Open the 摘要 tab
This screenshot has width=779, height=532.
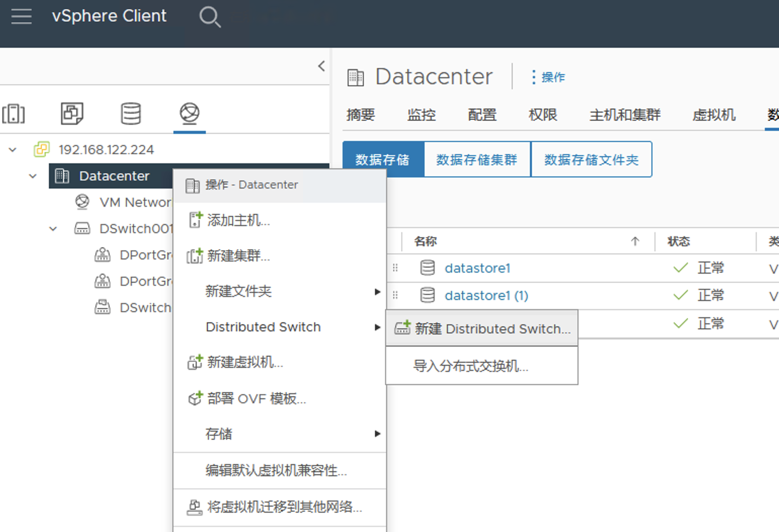pos(361,115)
